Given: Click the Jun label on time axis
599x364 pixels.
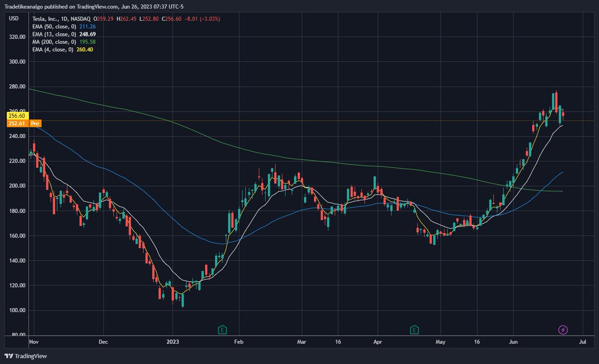Looking at the screenshot, I should click(x=513, y=343).
